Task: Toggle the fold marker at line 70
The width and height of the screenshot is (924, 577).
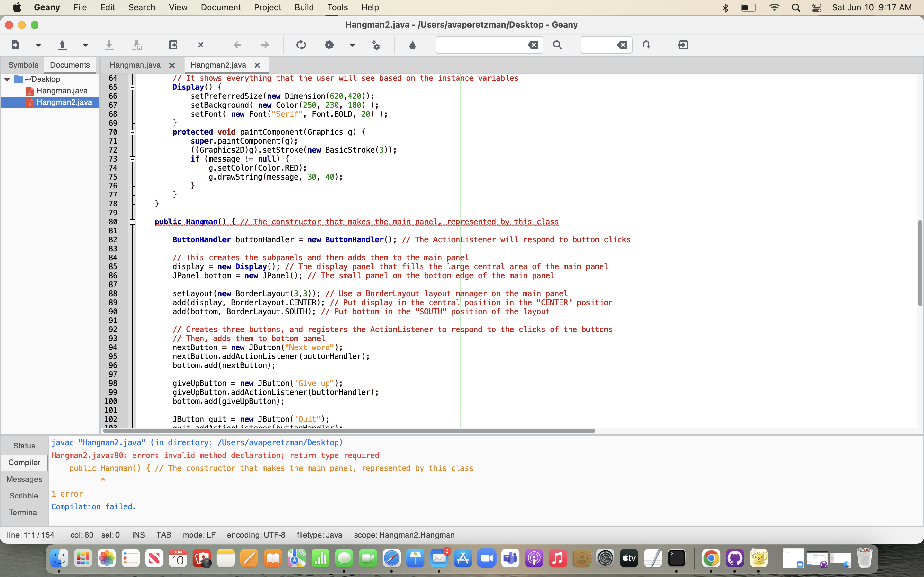Action: (133, 132)
